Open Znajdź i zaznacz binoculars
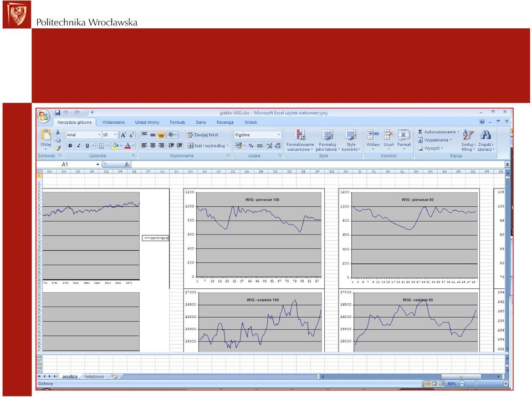The width and height of the screenshot is (532, 397). (486, 140)
